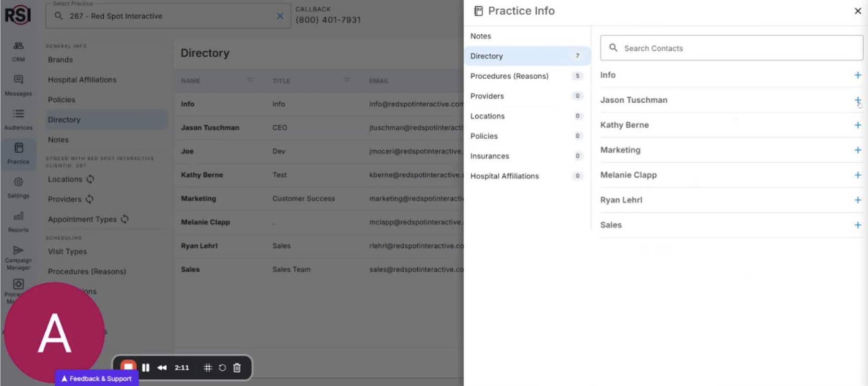Expand the Kathy Berne contact entry
The image size is (868, 386).
point(858,125)
